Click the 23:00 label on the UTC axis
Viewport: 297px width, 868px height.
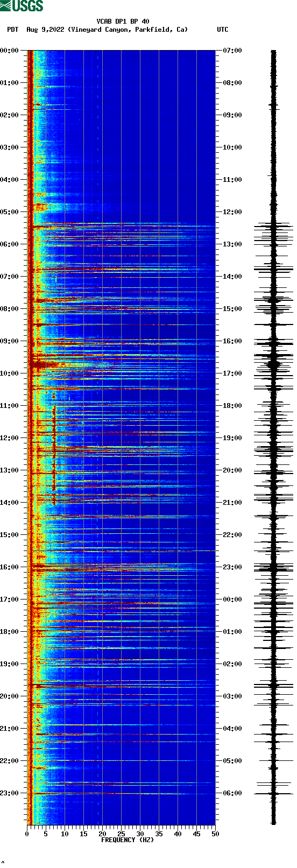point(232,567)
